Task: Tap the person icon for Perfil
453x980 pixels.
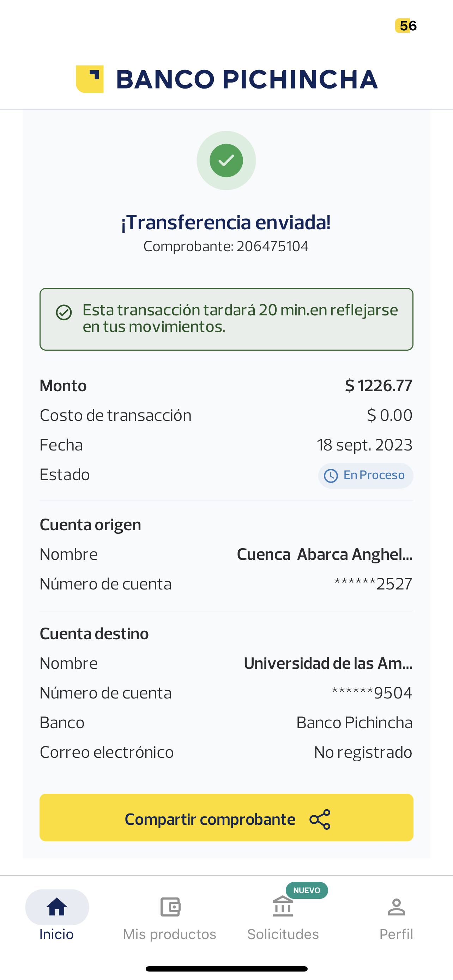Action: 396,907
